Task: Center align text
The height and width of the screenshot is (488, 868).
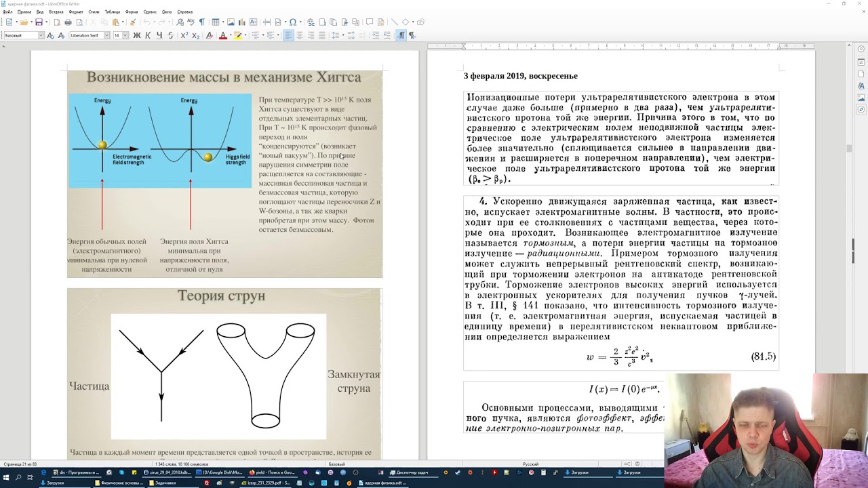Action: coord(300,35)
